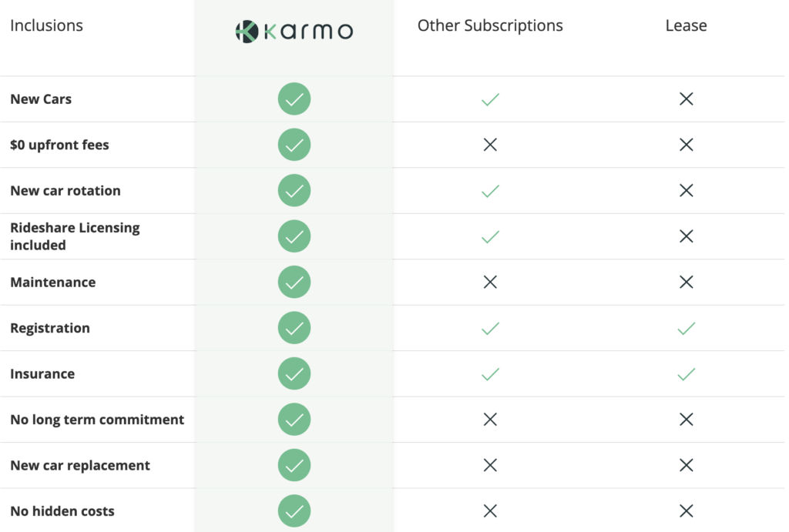The image size is (789, 532).
Task: Click Lease checkmark in Registration row
Action: [x=686, y=328]
